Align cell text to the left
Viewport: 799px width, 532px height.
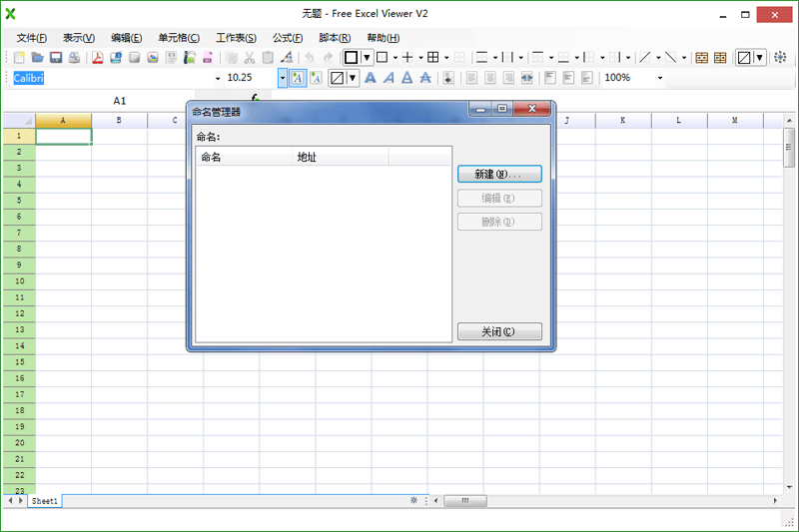pyautogui.click(x=471, y=78)
